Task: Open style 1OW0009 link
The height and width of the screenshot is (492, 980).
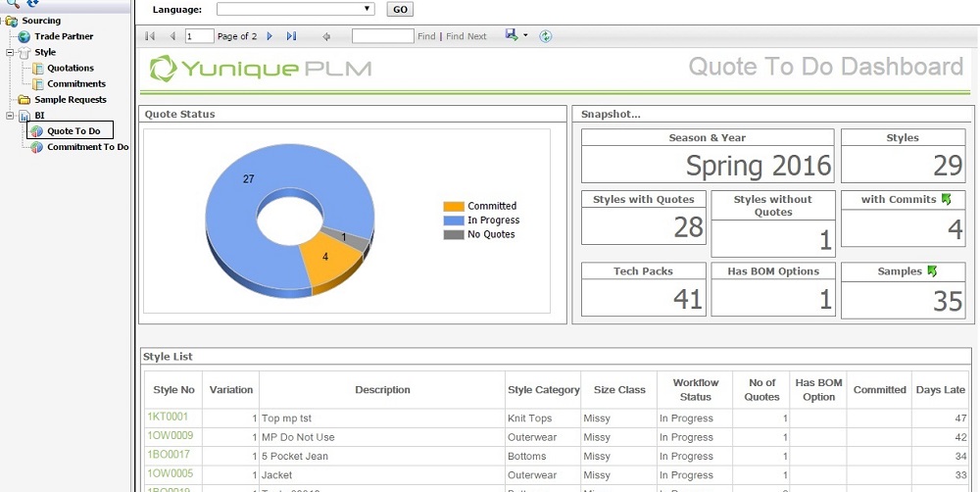Action: coord(170,436)
